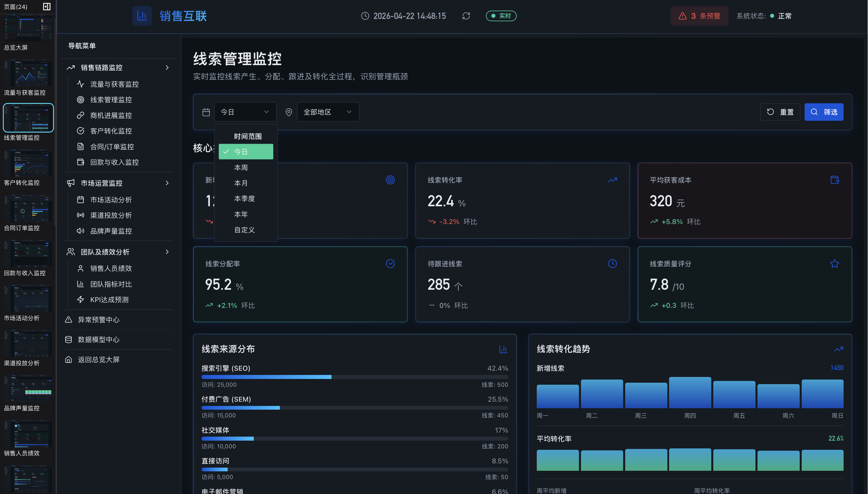Click the clock icon on 待跟进线索 card
Viewport: 868px width, 494px height.
tap(612, 264)
